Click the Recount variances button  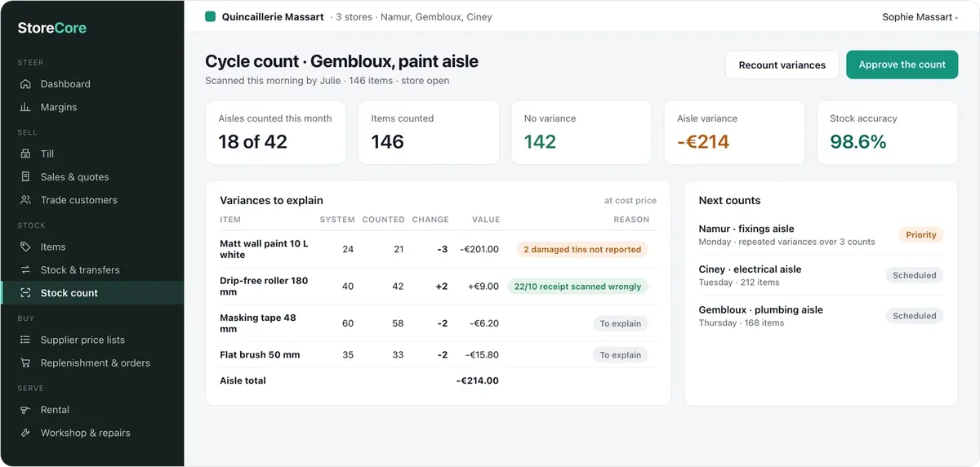coord(782,65)
